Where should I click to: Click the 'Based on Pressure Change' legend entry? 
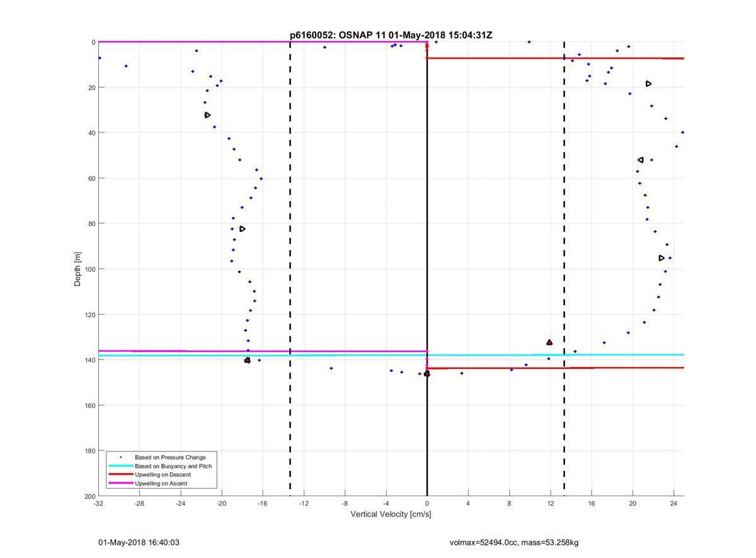point(170,457)
